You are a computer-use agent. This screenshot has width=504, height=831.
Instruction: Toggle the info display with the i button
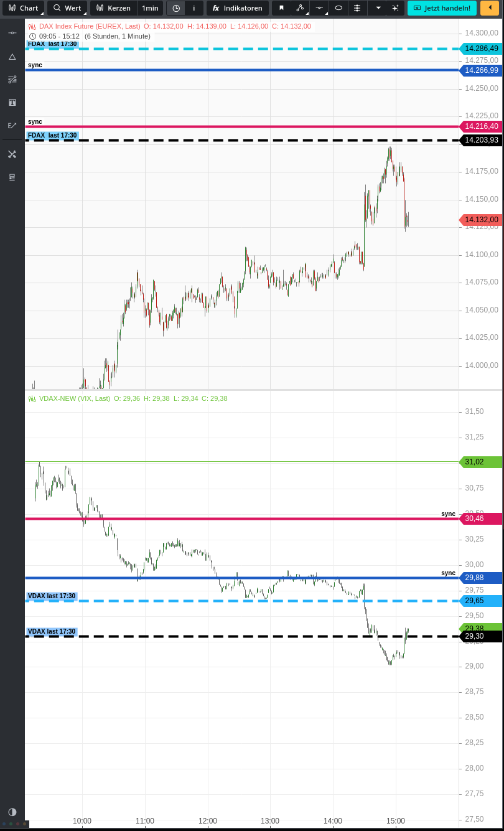[194, 8]
